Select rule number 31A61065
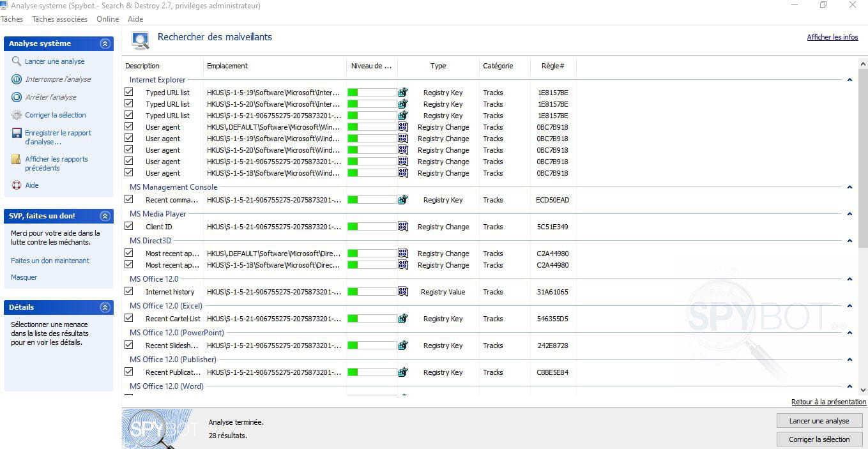 coord(552,292)
